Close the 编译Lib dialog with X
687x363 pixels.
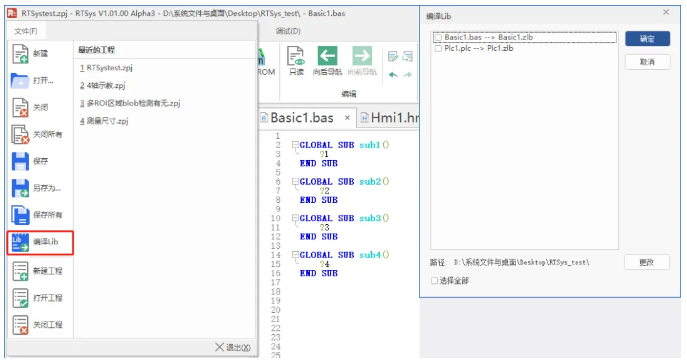click(666, 12)
